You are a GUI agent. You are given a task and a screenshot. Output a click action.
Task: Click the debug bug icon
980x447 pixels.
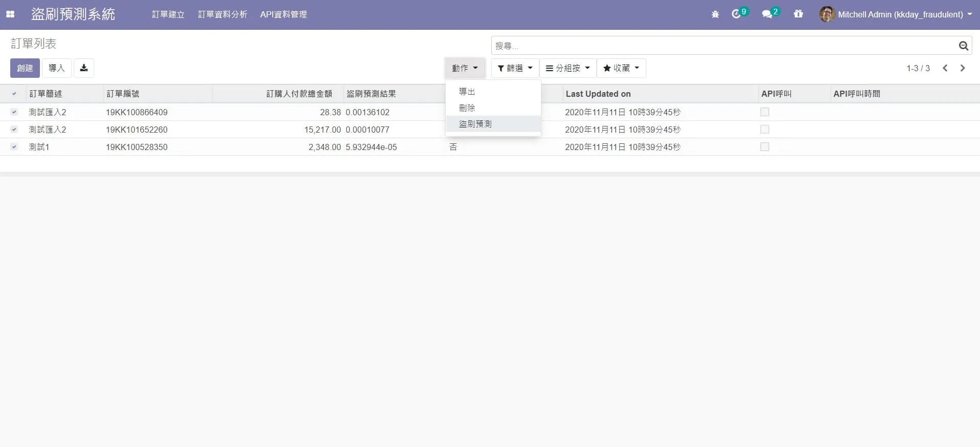715,14
